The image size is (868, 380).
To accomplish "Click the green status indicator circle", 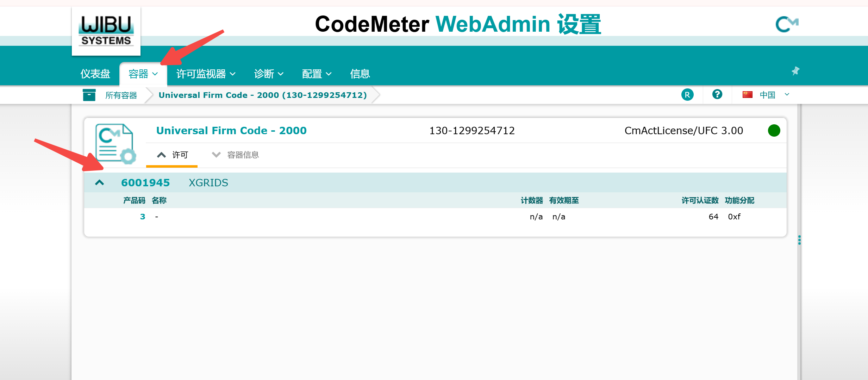I will (774, 130).
